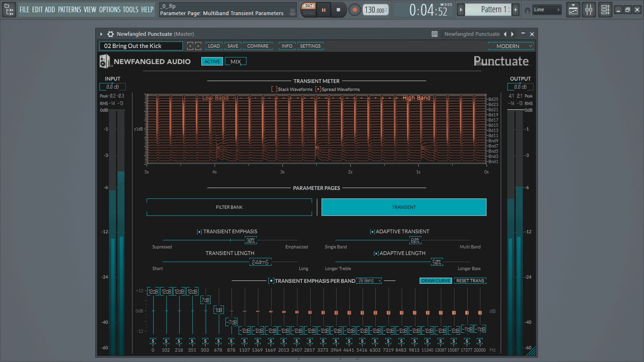Screen dimensions: 644x362
Task: Go to next Punctuate preset (> button)
Action: click(x=198, y=46)
